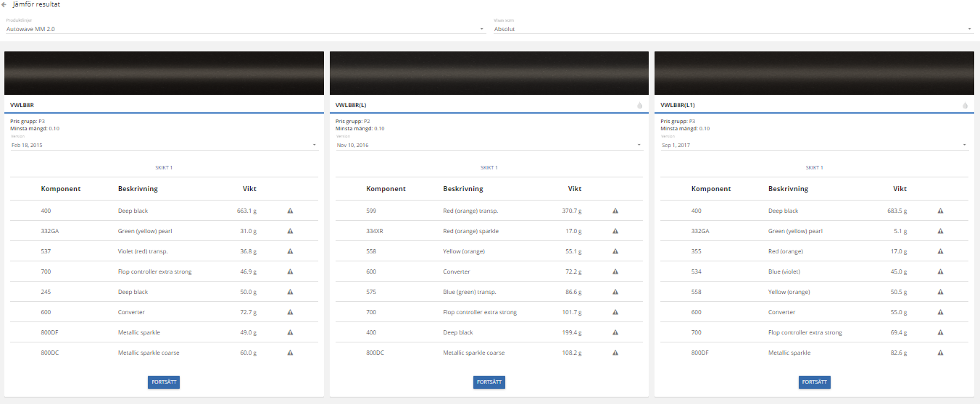The image size is (980, 404).
Task: Click the Red (orange) sparkle description
Action: click(x=471, y=231)
